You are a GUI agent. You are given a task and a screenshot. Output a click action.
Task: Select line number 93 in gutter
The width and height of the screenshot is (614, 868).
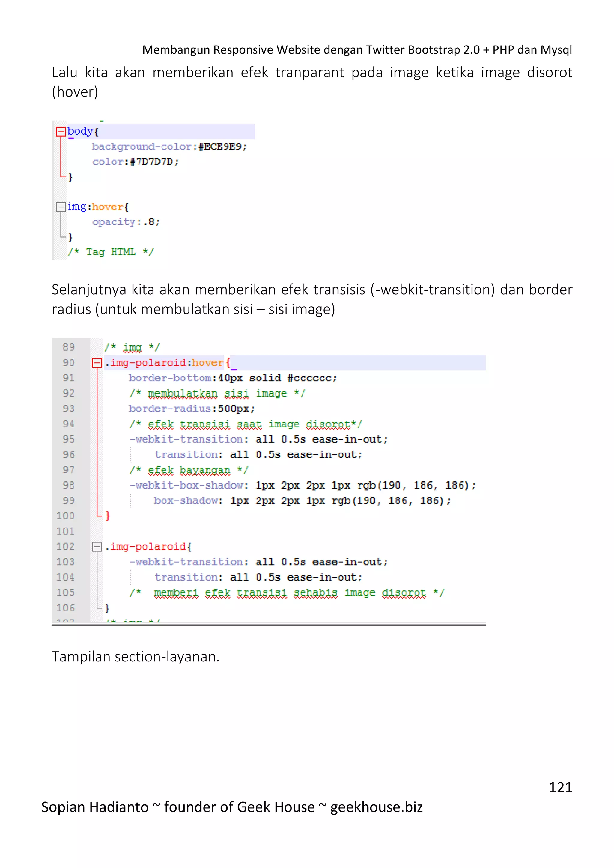click(x=69, y=409)
